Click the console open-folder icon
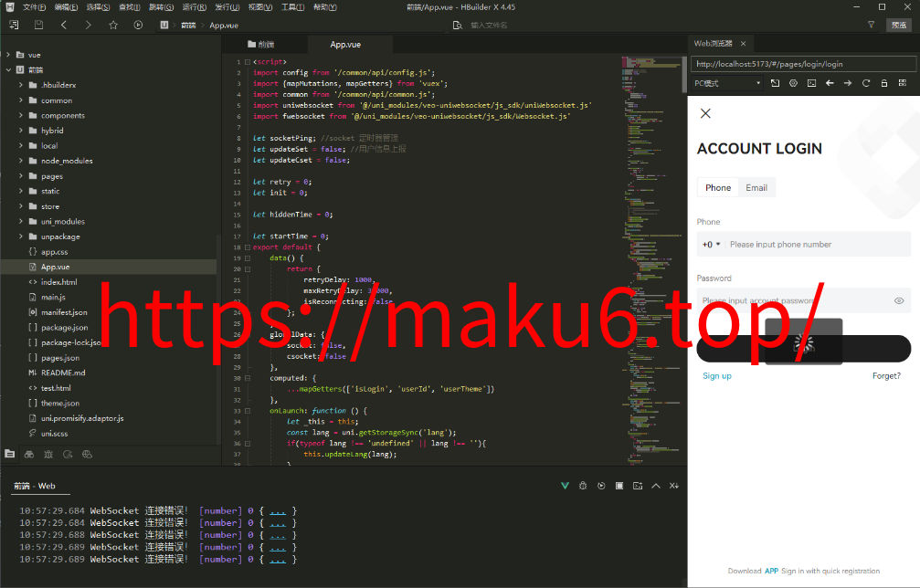Screen dimensions: 920x588 638,486
